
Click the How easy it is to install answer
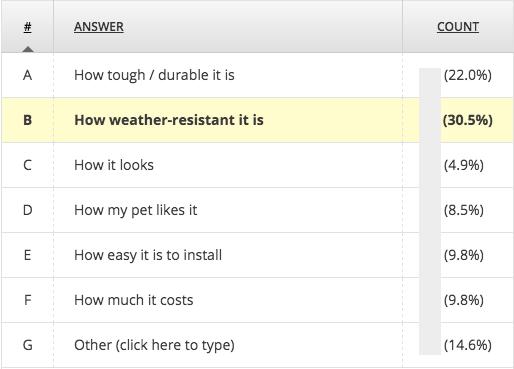(x=148, y=255)
